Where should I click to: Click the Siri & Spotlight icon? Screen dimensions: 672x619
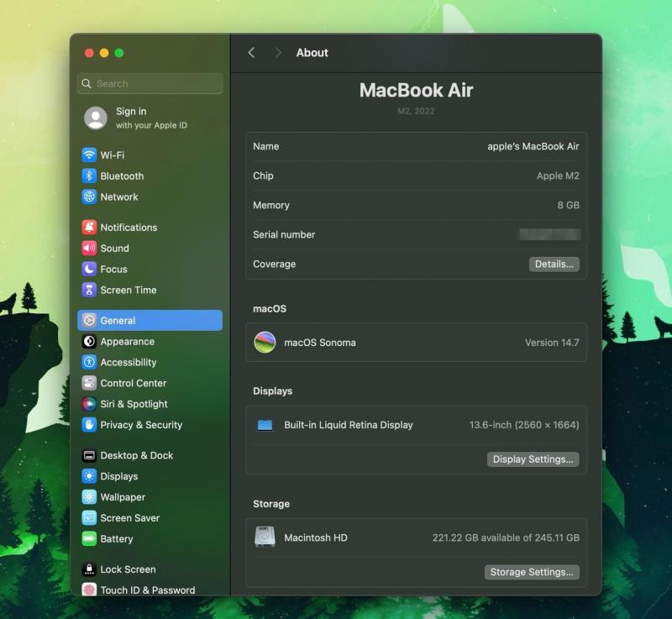(89, 404)
